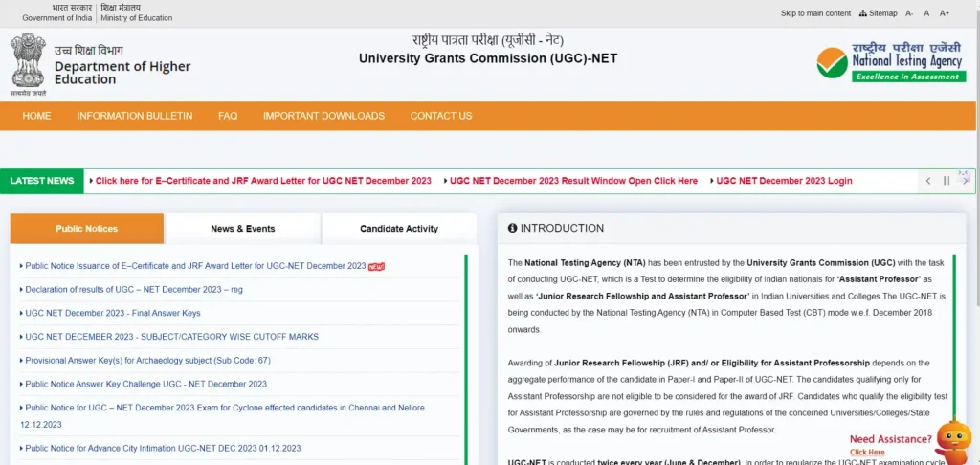980x465 pixels.
Task: Open Answer Key Challenge public notice
Action: pyautogui.click(x=145, y=385)
